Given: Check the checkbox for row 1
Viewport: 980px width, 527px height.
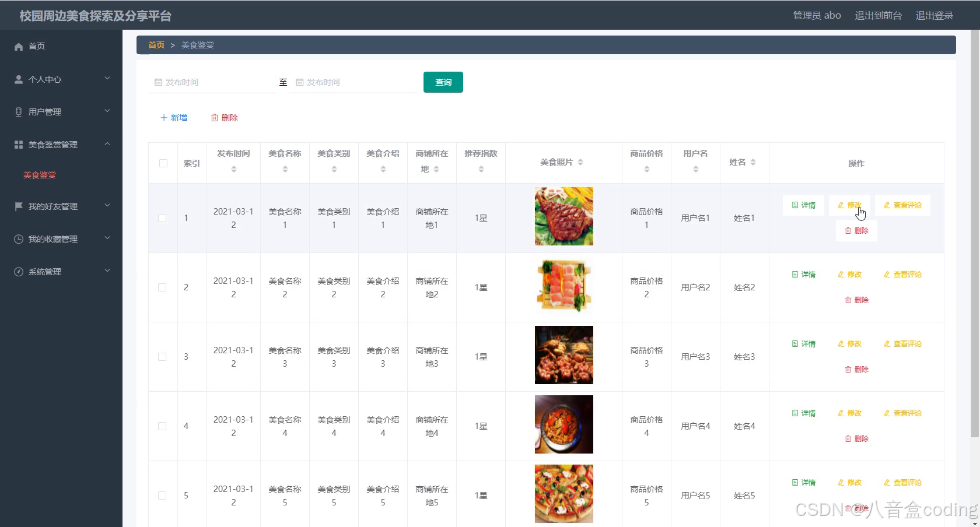Looking at the screenshot, I should point(162,218).
